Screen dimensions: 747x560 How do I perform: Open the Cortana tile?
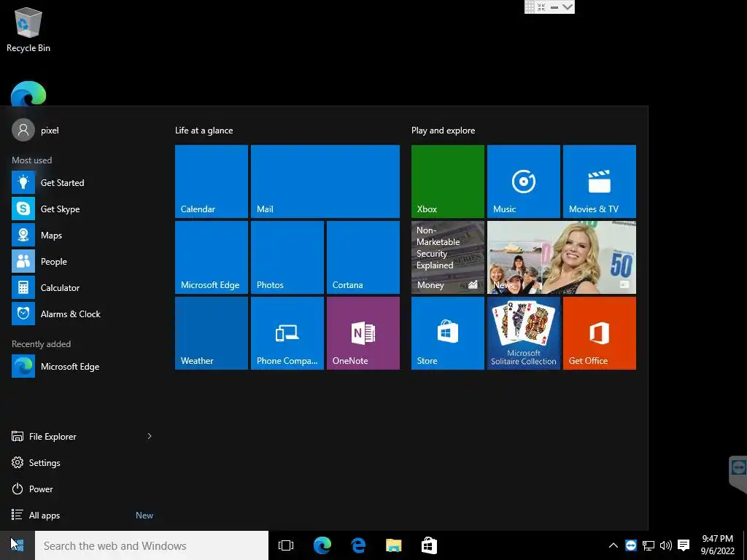coord(363,257)
